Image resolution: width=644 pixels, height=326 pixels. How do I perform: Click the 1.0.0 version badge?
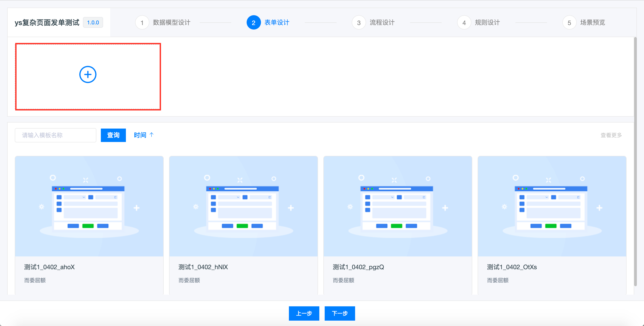coord(93,23)
